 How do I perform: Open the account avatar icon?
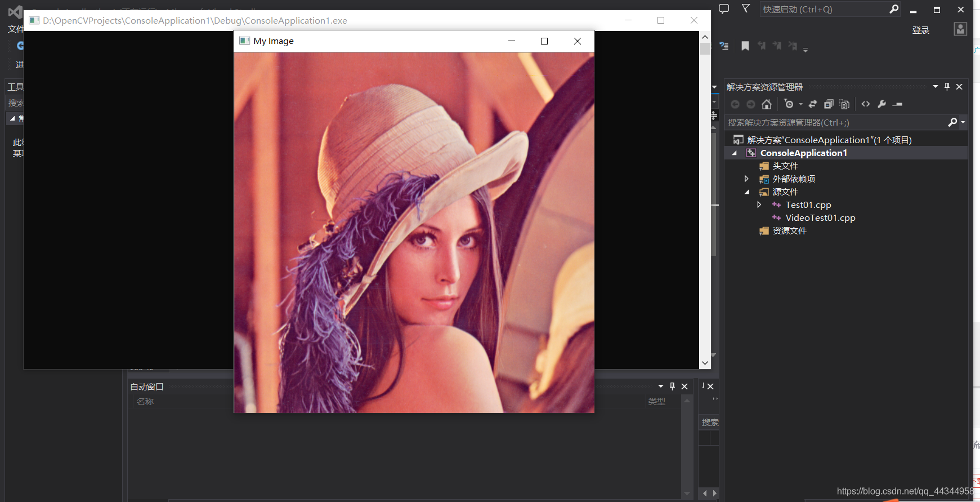[961, 29]
